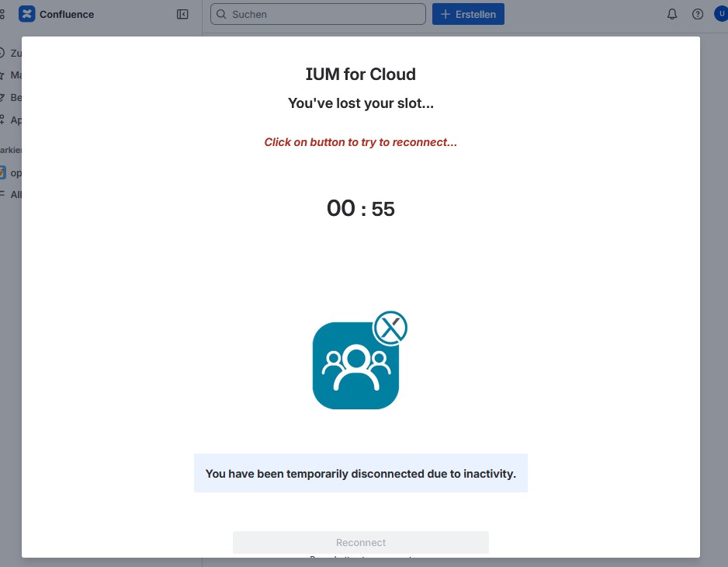728x567 pixels.
Task: Open the user profile avatar
Action: click(x=721, y=14)
